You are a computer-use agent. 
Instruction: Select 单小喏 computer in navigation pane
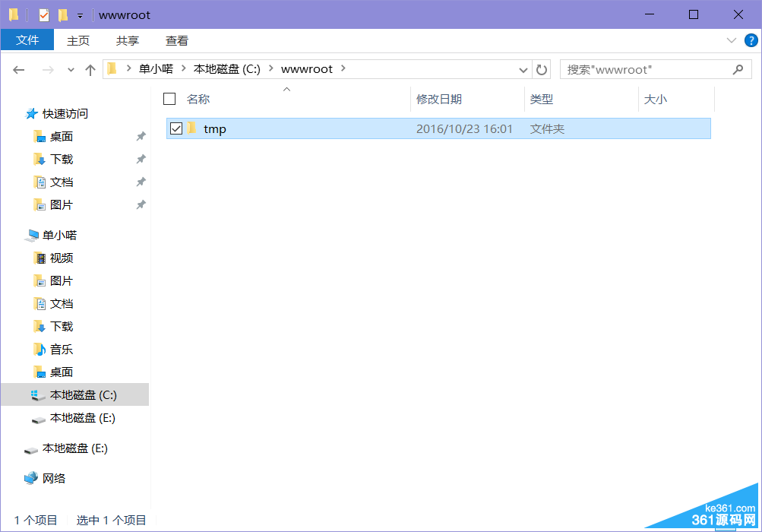pyautogui.click(x=59, y=236)
